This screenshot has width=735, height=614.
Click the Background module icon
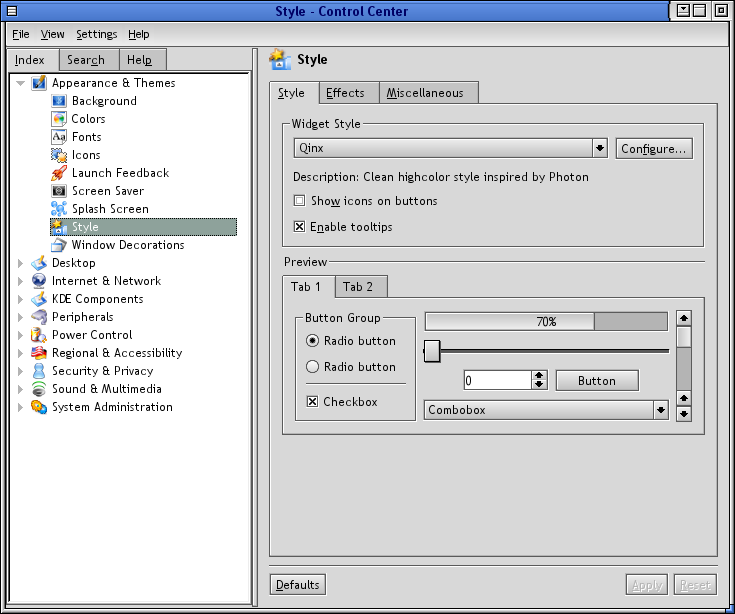(x=59, y=101)
